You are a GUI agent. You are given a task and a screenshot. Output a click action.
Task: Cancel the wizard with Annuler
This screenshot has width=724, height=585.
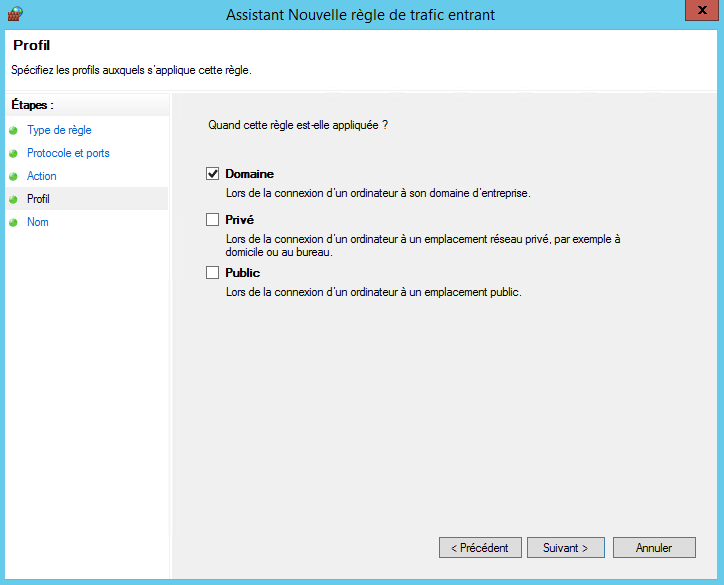[653, 548]
